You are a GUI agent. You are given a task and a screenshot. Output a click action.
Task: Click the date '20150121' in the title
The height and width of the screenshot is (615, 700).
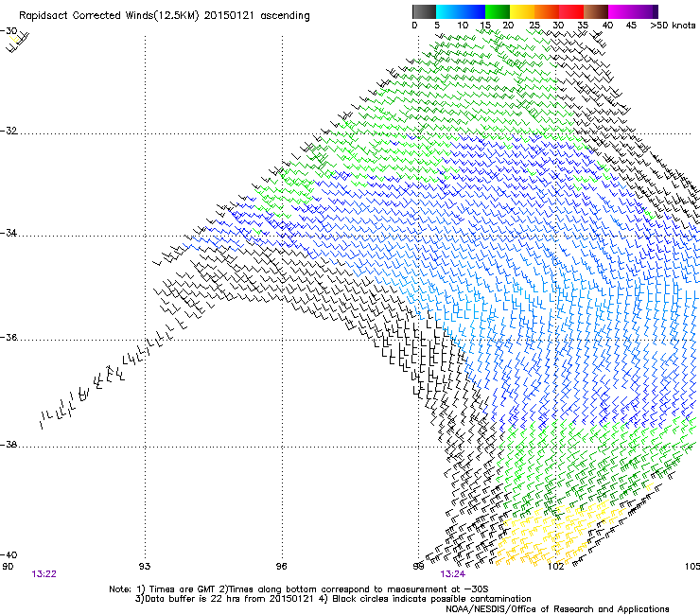pos(229,16)
